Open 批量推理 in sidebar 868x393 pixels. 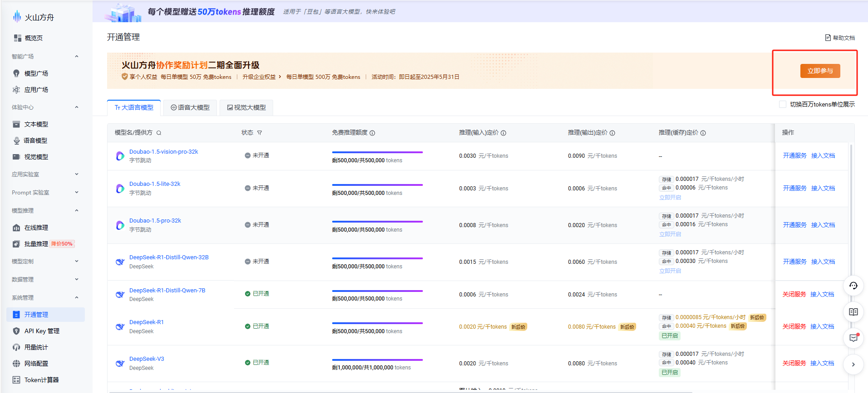[x=36, y=244]
